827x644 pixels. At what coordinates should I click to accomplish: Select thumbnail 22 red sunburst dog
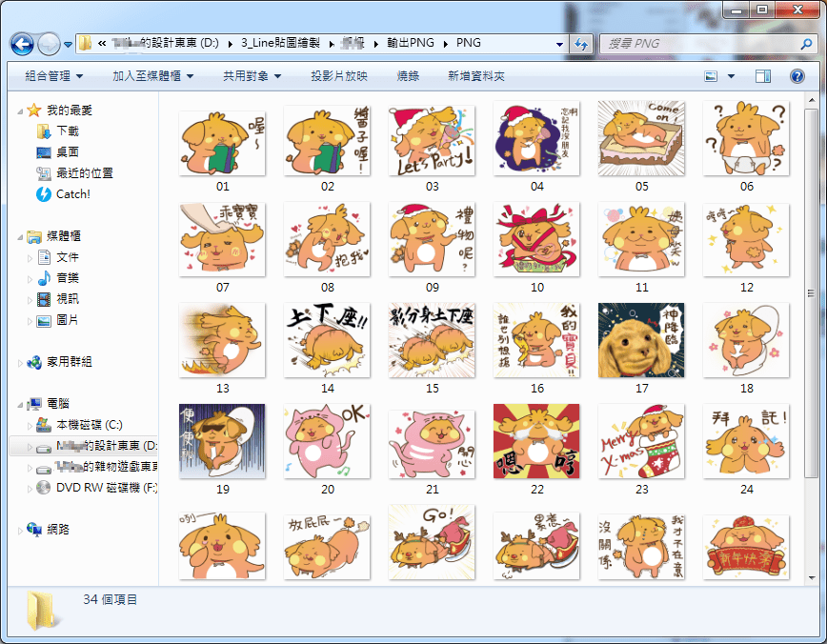pos(536,441)
